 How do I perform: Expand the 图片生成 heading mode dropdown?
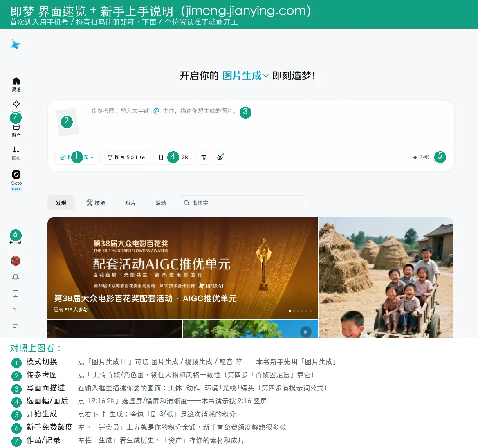click(x=245, y=76)
